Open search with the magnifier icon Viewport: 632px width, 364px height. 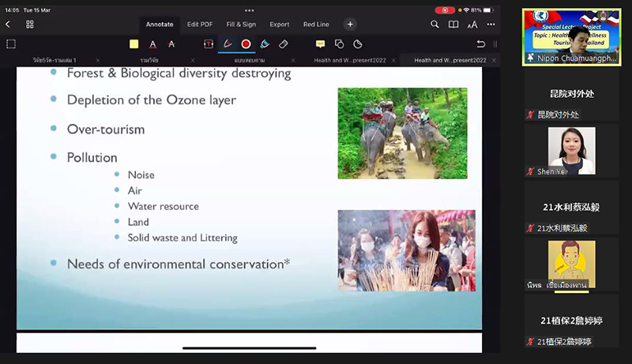click(434, 24)
